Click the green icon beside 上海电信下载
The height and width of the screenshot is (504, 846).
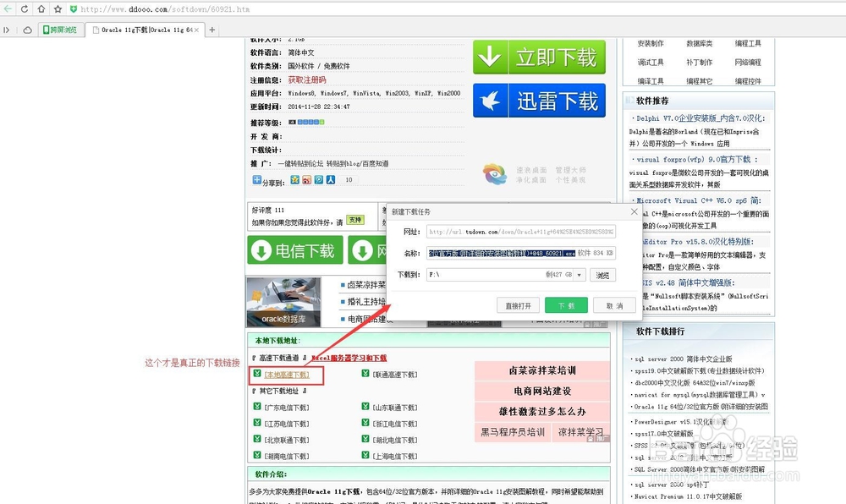[365, 455]
